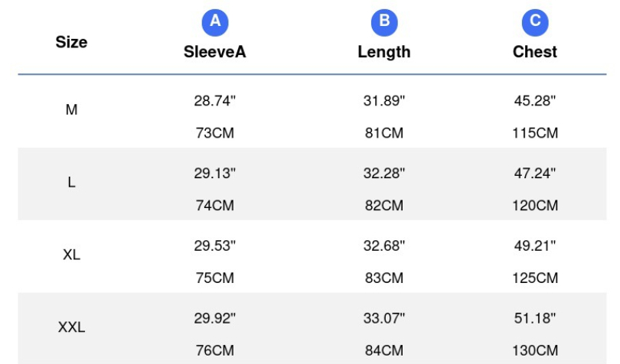
Task: Click the blue circle B icon
Action: pos(384,22)
